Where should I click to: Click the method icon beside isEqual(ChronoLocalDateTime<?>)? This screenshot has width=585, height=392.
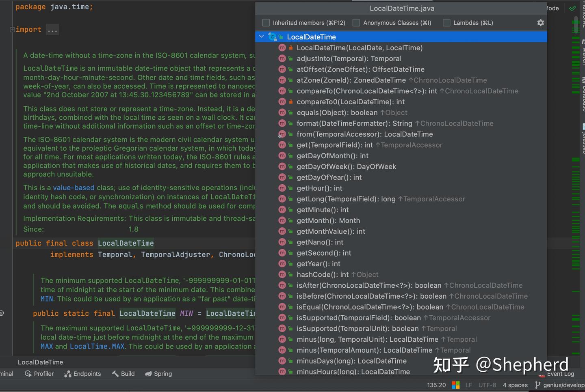pyautogui.click(x=282, y=307)
